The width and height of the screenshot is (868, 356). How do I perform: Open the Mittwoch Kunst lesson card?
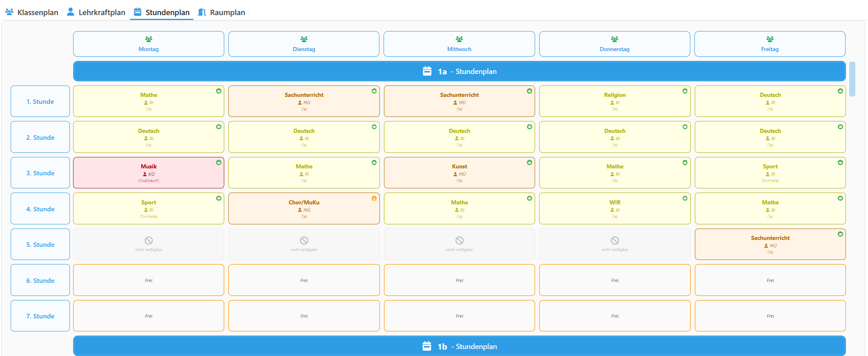pos(460,173)
